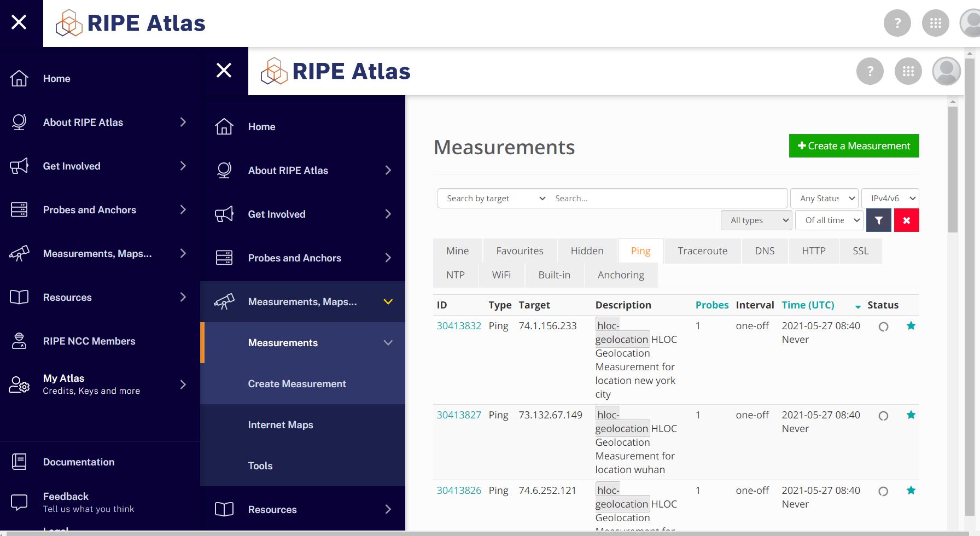Click the measurement search input field
980x536 pixels.
667,198
